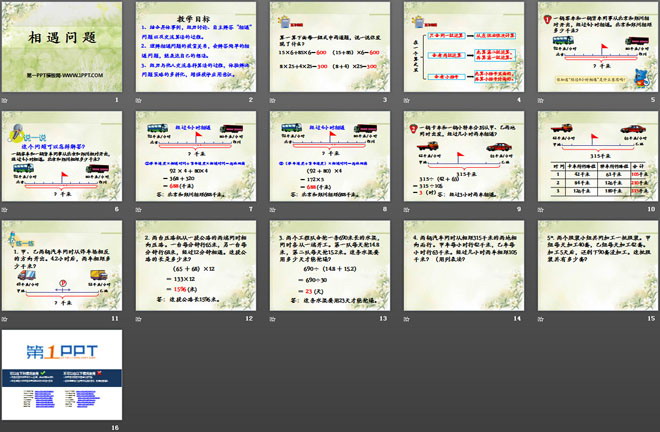Click the animation star icon below slide 1
Image resolution: width=660 pixels, height=432 pixels.
point(5,102)
